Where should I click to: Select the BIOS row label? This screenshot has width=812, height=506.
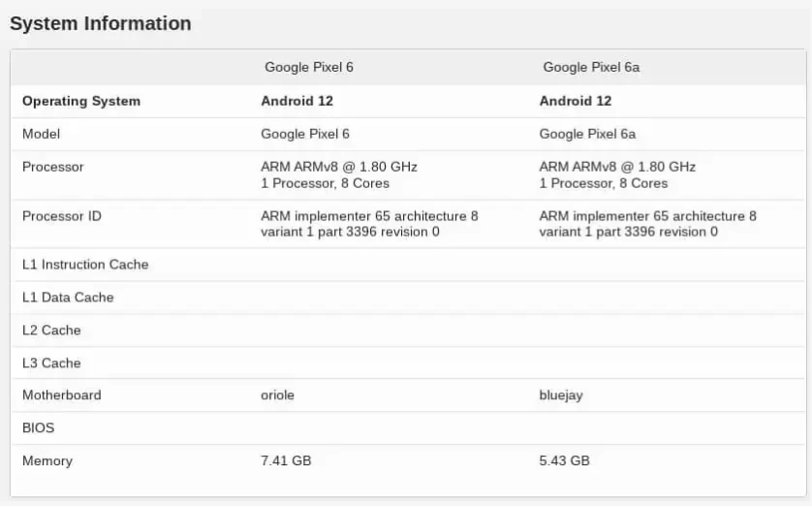click(x=39, y=428)
